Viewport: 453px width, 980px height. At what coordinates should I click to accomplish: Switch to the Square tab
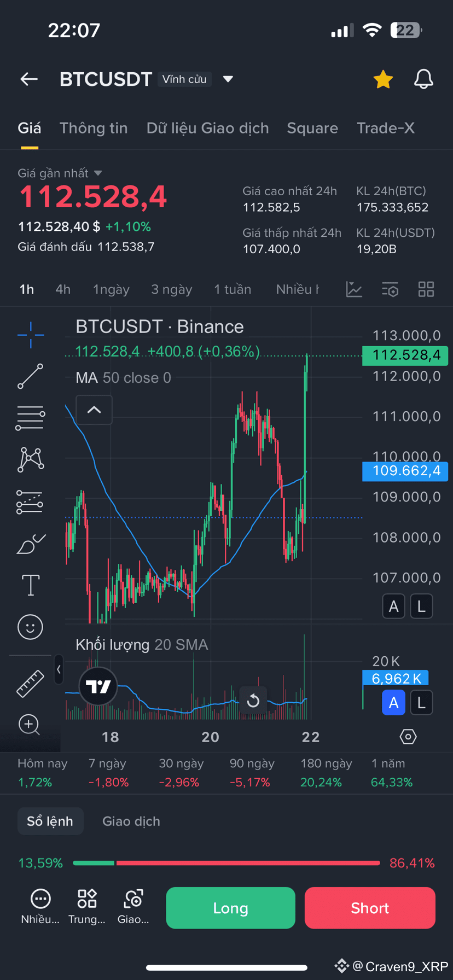[x=312, y=128]
